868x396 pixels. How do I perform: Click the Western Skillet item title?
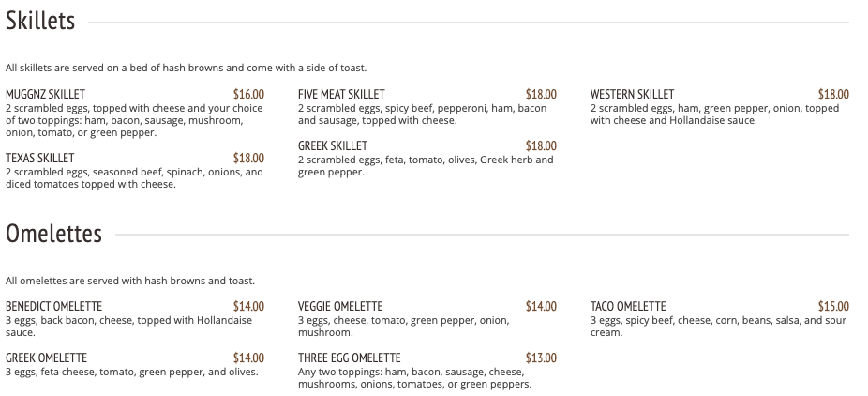coord(632,95)
